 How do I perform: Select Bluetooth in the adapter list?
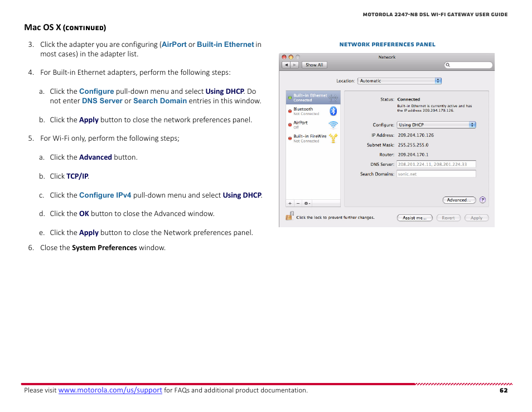(x=313, y=111)
